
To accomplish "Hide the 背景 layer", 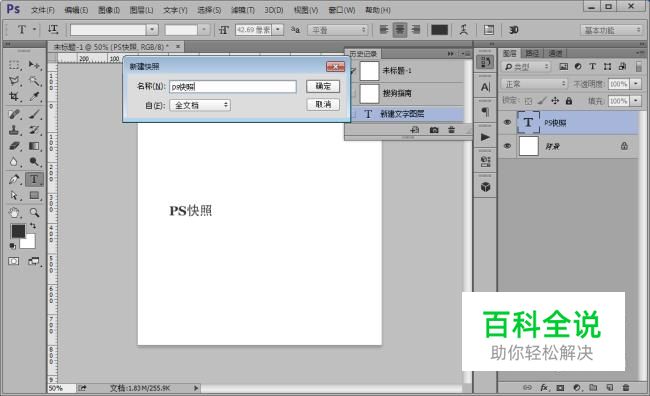I will [x=507, y=146].
